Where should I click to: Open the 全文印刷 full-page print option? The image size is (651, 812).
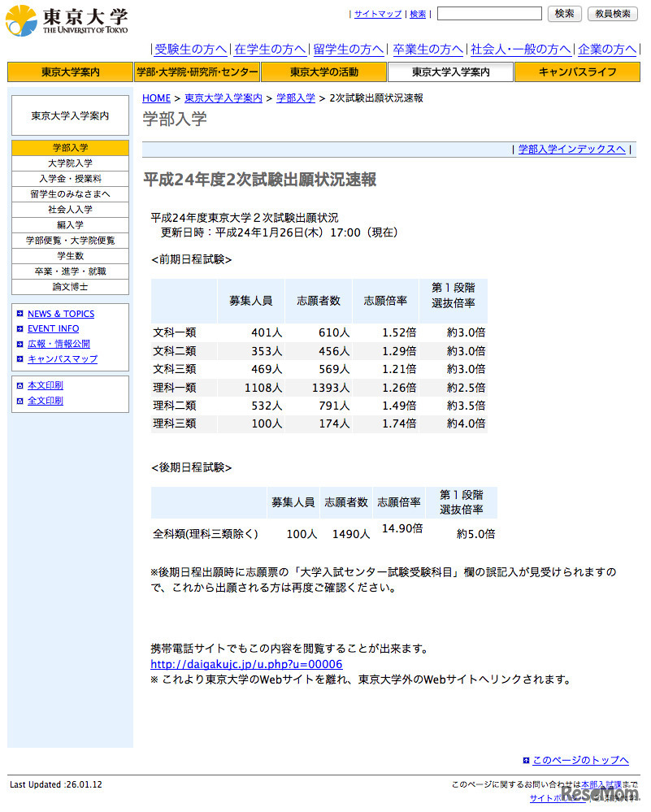coord(46,400)
